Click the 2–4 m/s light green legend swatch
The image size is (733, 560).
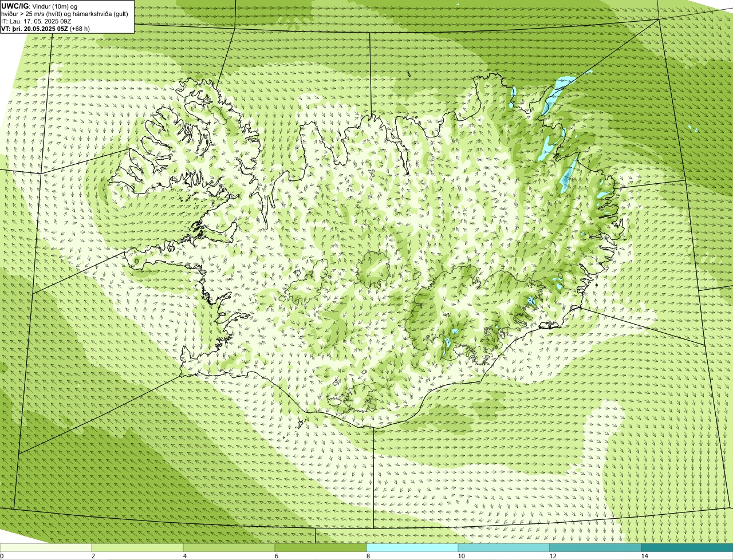point(137,547)
